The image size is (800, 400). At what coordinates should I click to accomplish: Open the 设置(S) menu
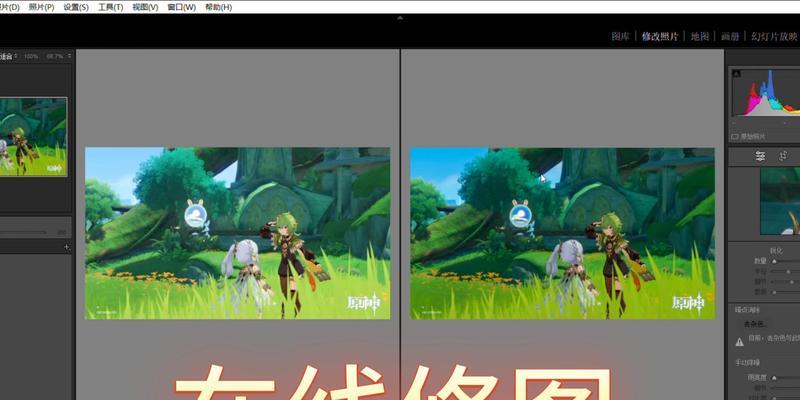76,7
